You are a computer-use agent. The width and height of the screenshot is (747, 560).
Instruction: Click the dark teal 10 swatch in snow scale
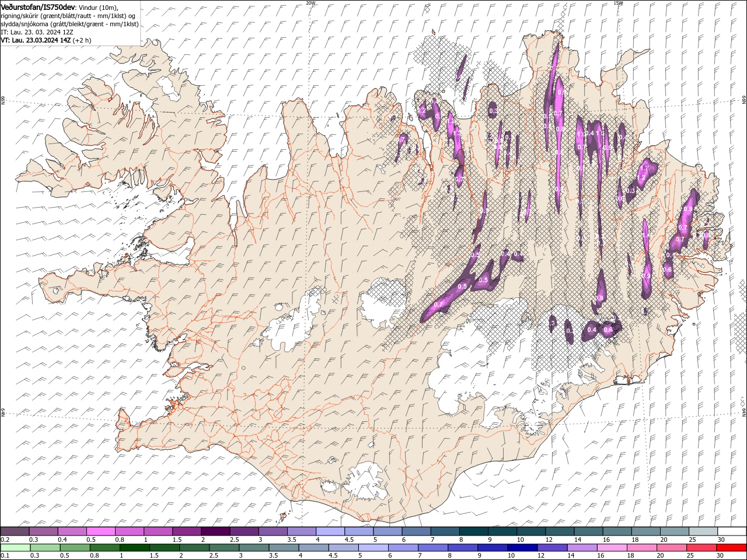[x=530, y=531]
